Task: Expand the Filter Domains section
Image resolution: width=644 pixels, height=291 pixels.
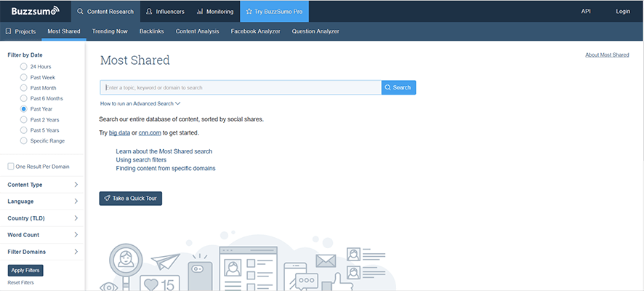Action: point(42,252)
